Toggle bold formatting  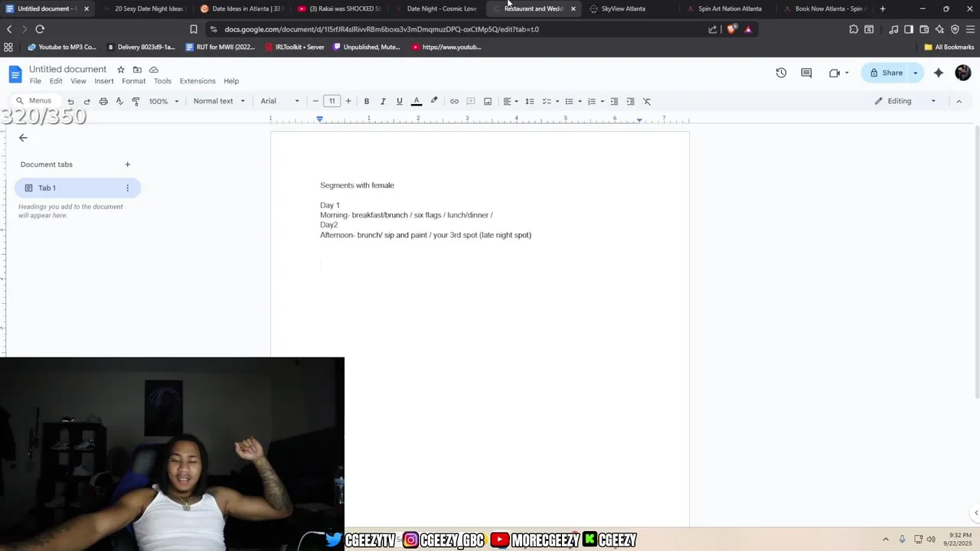367,101
